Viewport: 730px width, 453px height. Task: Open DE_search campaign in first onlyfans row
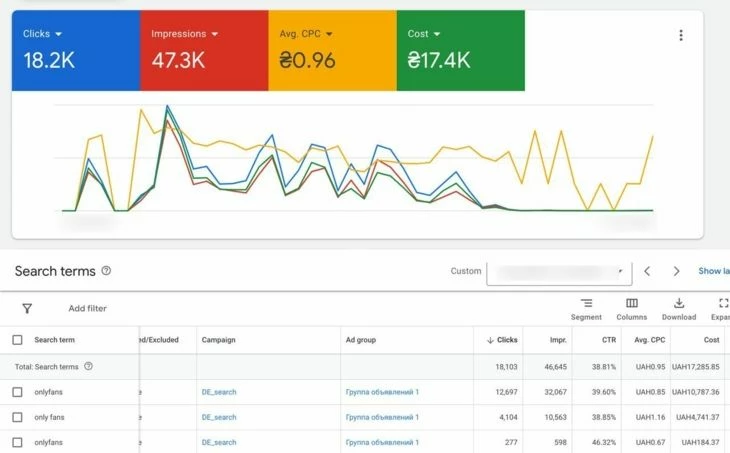coord(219,392)
